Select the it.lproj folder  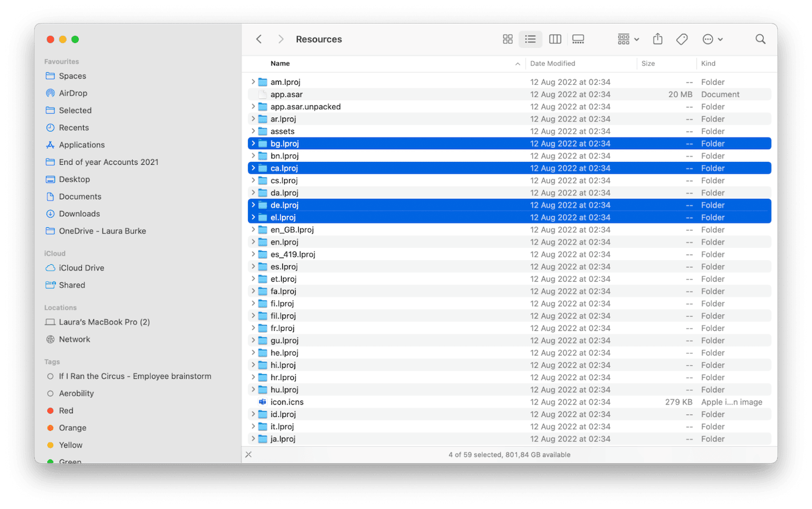(510, 427)
